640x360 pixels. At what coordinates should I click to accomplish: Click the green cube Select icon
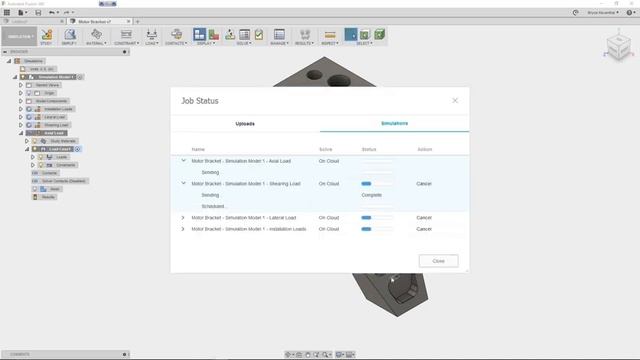pyautogui.click(x=380, y=34)
